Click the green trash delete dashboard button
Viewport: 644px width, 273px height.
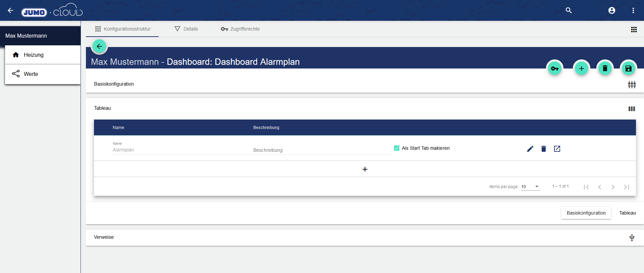(x=605, y=69)
